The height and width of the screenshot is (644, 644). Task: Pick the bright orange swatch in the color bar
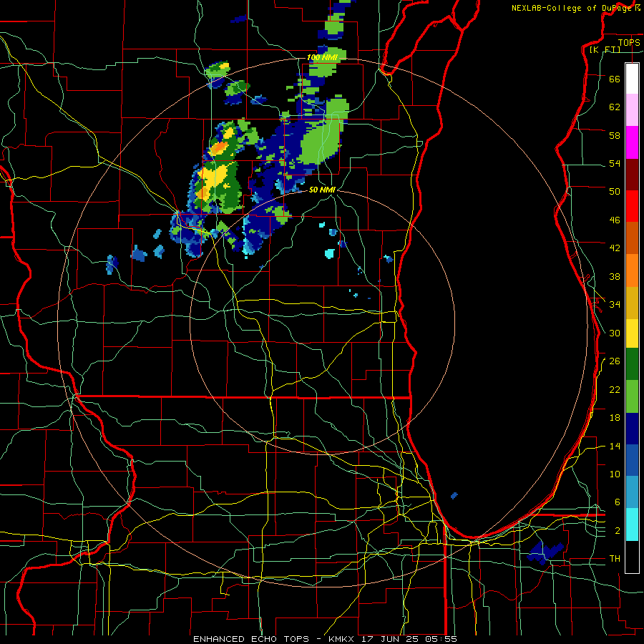click(x=632, y=270)
